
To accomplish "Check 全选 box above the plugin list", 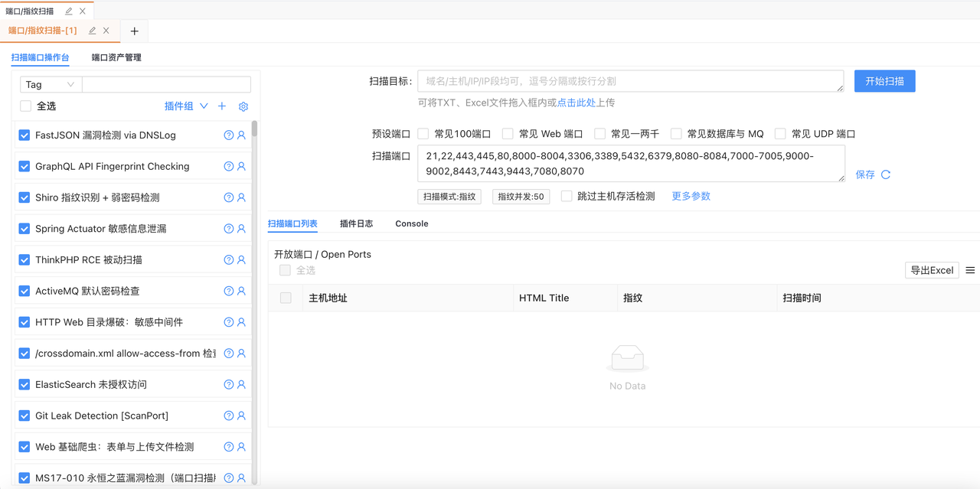I will pyautogui.click(x=26, y=106).
